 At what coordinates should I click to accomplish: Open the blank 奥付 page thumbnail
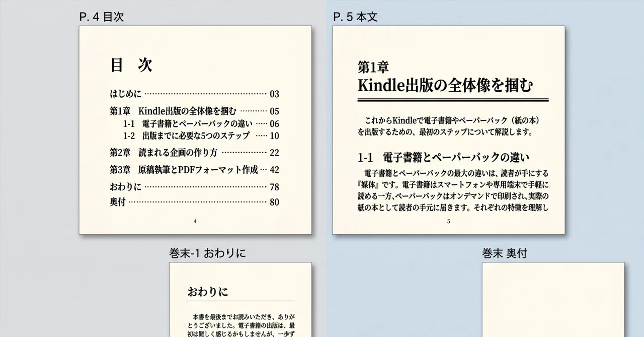(x=553, y=300)
